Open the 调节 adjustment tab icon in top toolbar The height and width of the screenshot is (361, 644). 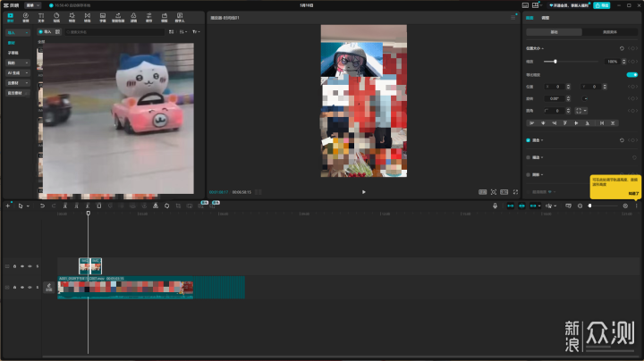pos(149,17)
